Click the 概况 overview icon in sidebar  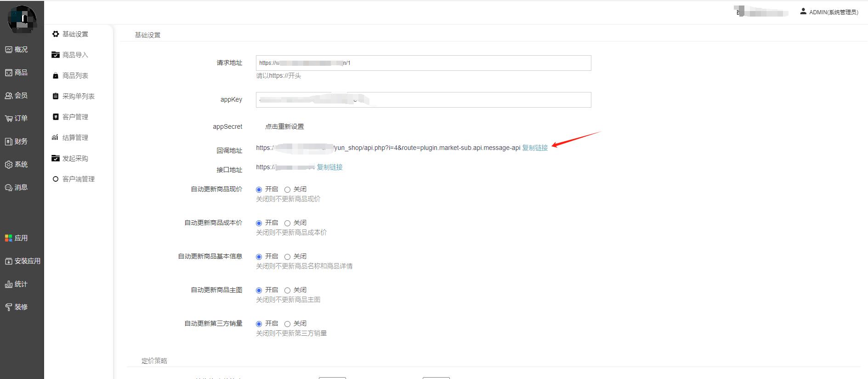pyautogui.click(x=9, y=50)
